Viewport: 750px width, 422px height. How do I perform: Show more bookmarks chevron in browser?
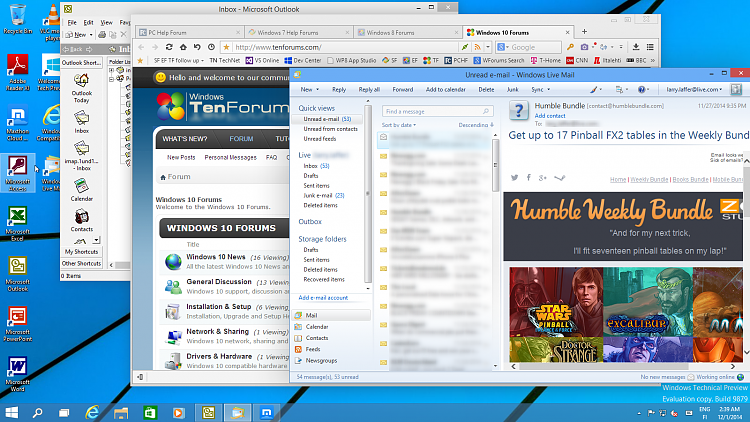click(x=652, y=60)
